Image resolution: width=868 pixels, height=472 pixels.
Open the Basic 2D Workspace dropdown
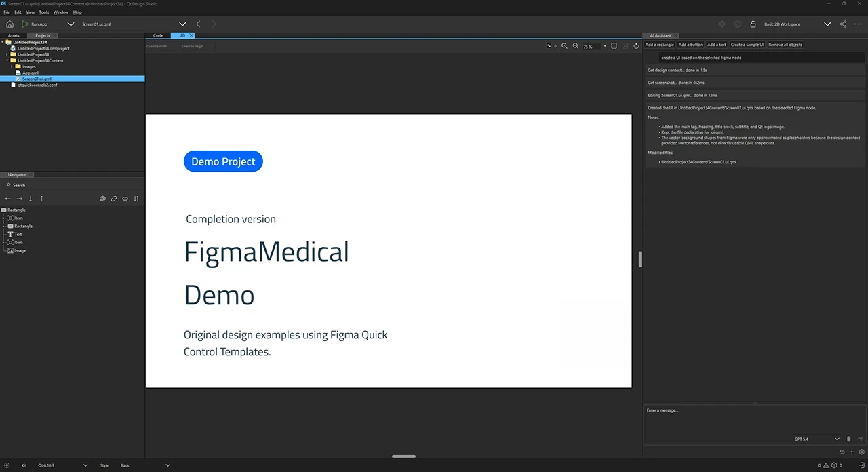pos(827,24)
